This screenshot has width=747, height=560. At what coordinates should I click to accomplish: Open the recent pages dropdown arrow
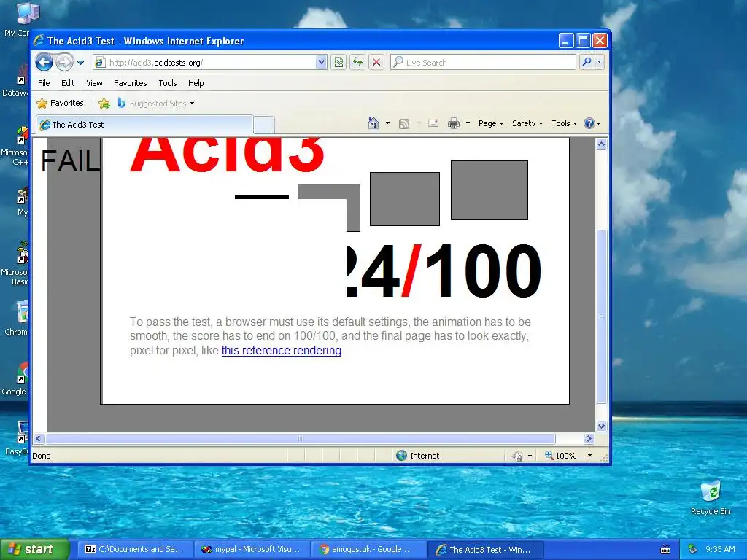coord(80,63)
